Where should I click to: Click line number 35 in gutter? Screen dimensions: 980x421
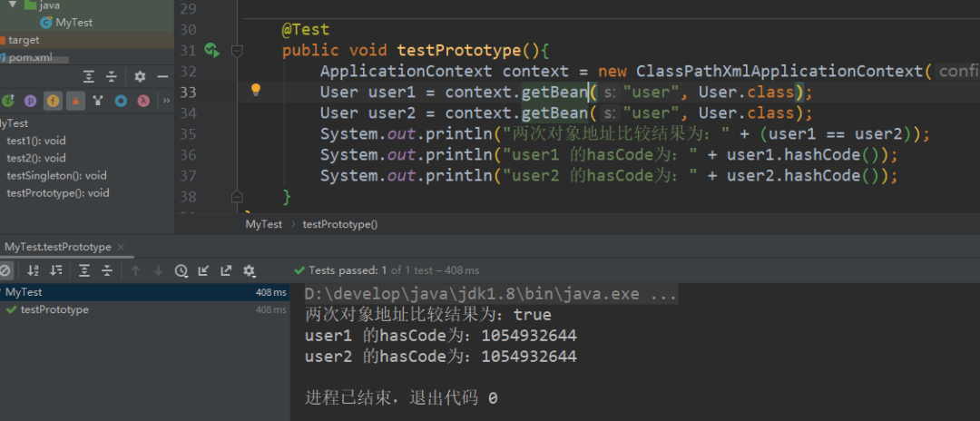pos(188,134)
